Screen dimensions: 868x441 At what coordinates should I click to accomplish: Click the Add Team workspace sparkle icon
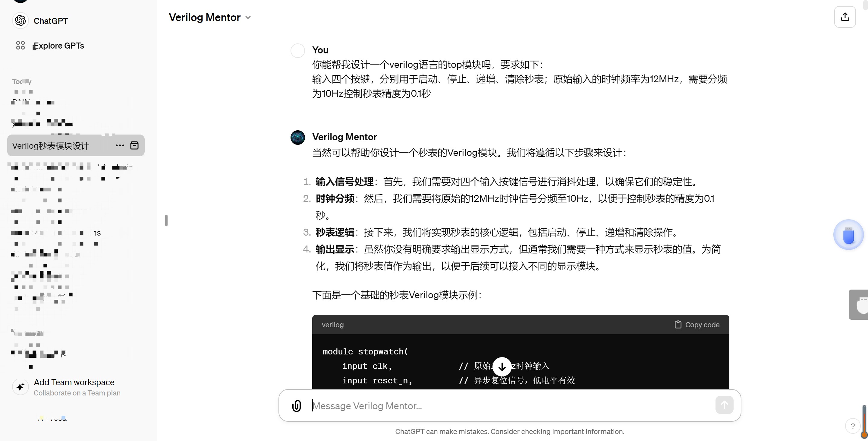pos(20,387)
